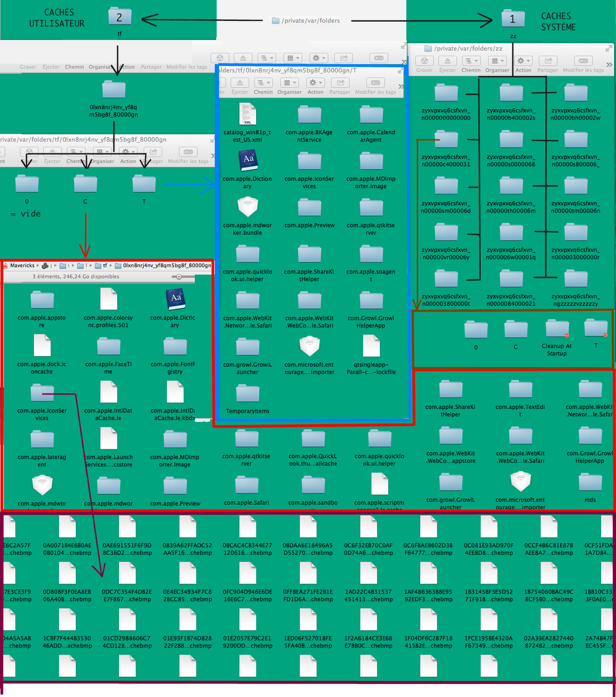Open Chemin dropdown in 80000gn/T window
616x697 pixels.
pyautogui.click(x=263, y=83)
